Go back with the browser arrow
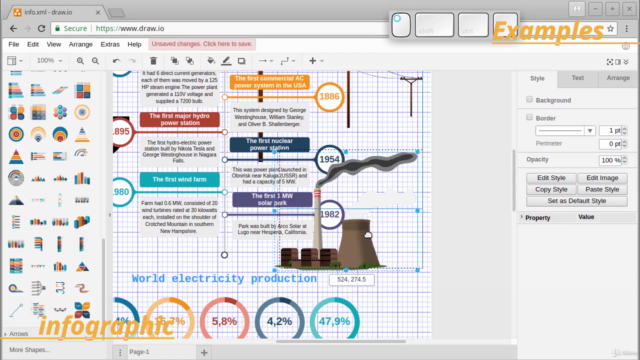640x360 pixels. pyautogui.click(x=13, y=29)
